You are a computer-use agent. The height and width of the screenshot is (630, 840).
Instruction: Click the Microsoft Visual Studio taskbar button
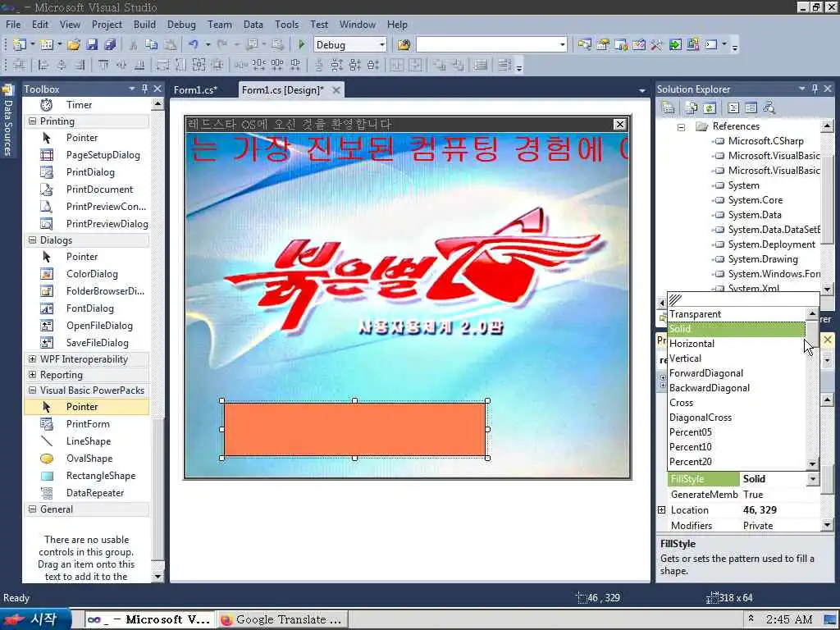coord(149,620)
